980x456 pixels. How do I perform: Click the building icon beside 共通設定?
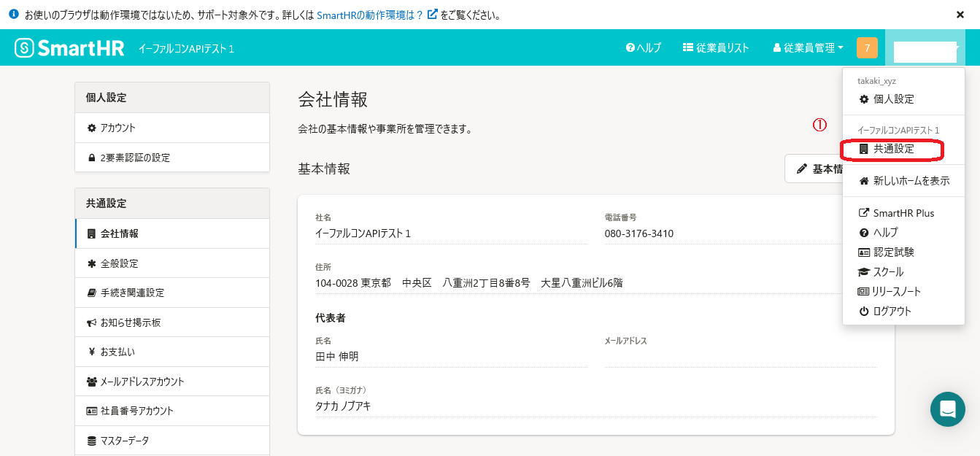[x=864, y=149]
